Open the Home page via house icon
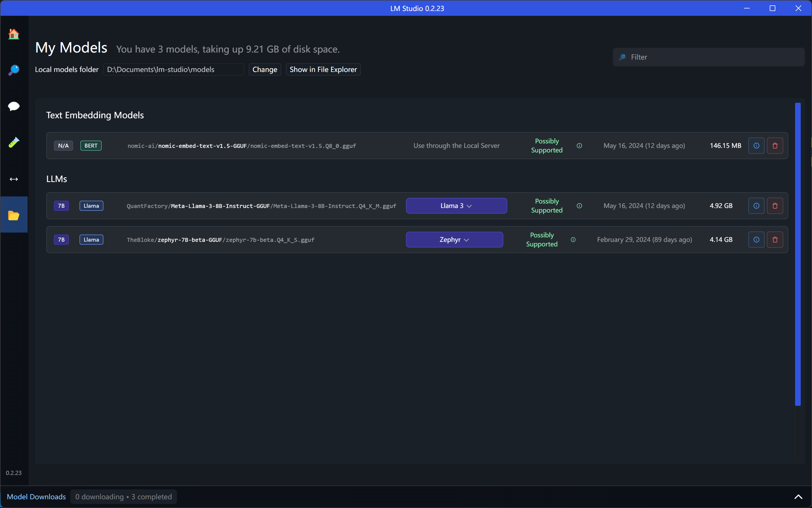 pyautogui.click(x=14, y=34)
